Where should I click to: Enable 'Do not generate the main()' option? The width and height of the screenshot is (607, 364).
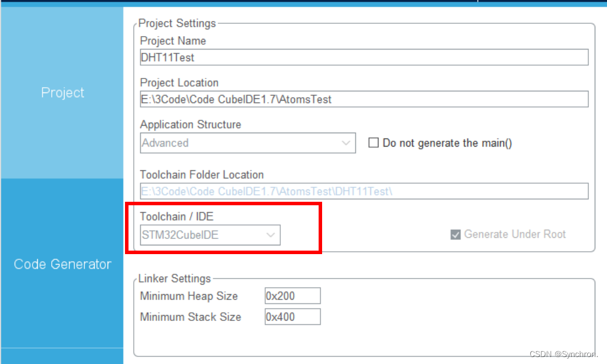point(373,143)
